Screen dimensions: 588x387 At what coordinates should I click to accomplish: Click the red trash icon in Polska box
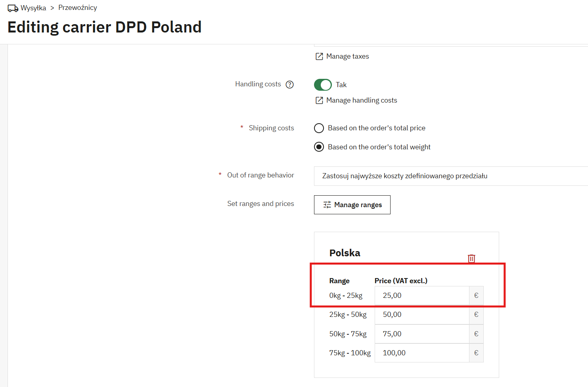(471, 259)
